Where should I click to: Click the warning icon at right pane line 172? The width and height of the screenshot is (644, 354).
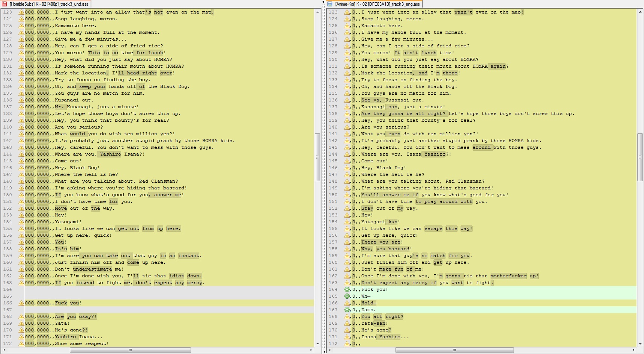pyautogui.click(x=347, y=343)
